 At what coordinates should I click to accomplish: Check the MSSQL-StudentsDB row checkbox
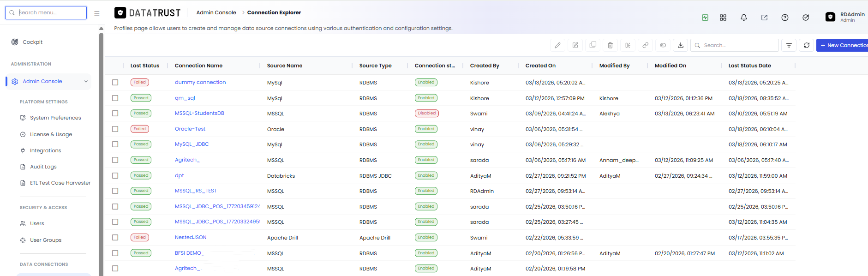tap(115, 114)
